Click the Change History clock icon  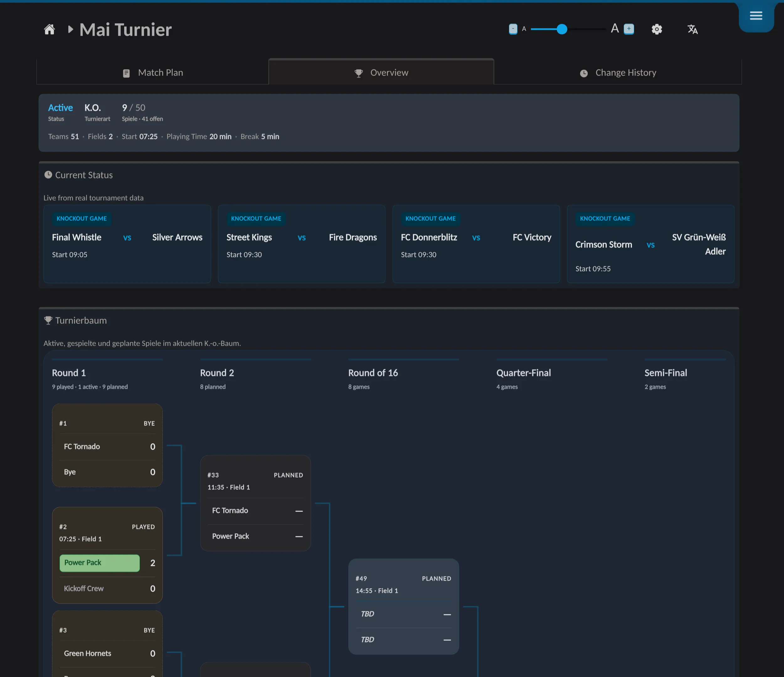pyautogui.click(x=584, y=73)
